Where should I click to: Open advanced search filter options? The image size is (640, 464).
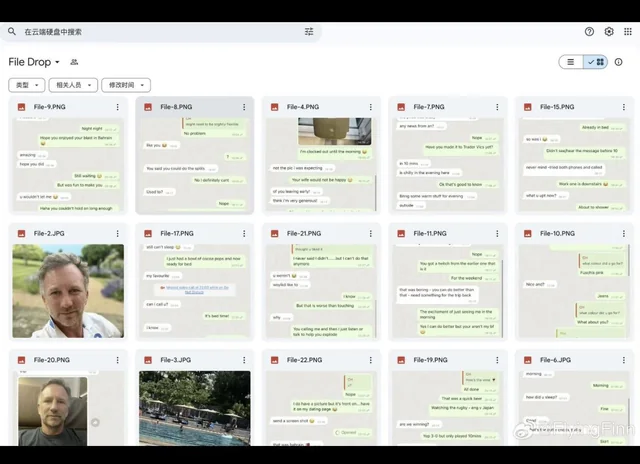coord(309,32)
